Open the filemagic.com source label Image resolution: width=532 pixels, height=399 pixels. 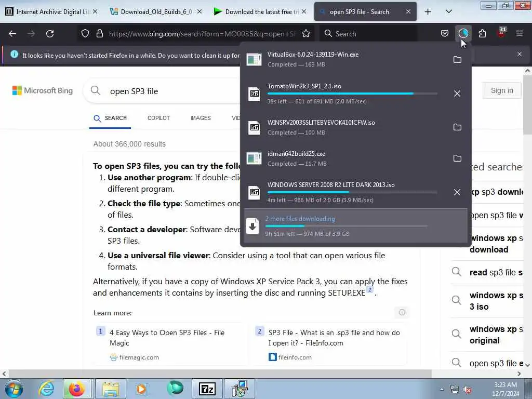click(x=139, y=357)
